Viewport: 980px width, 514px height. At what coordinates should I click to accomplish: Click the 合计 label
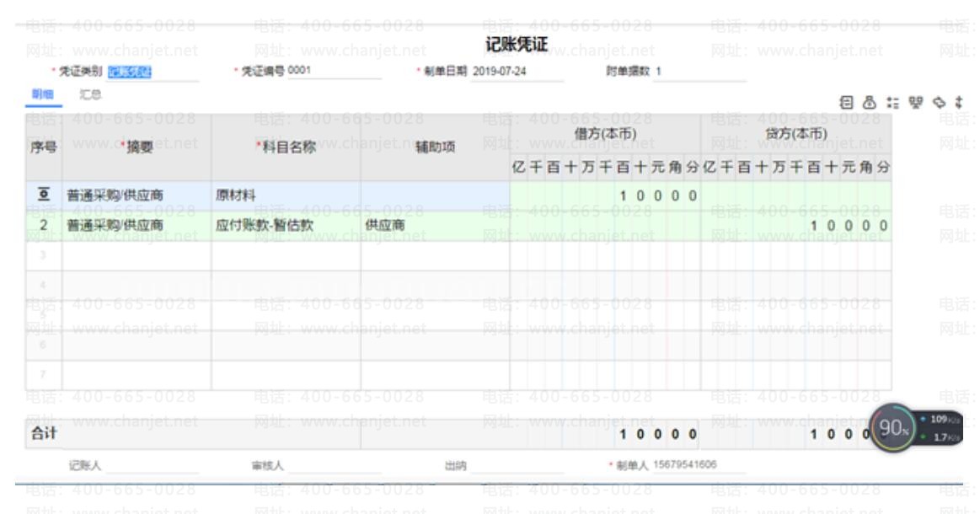(44, 433)
